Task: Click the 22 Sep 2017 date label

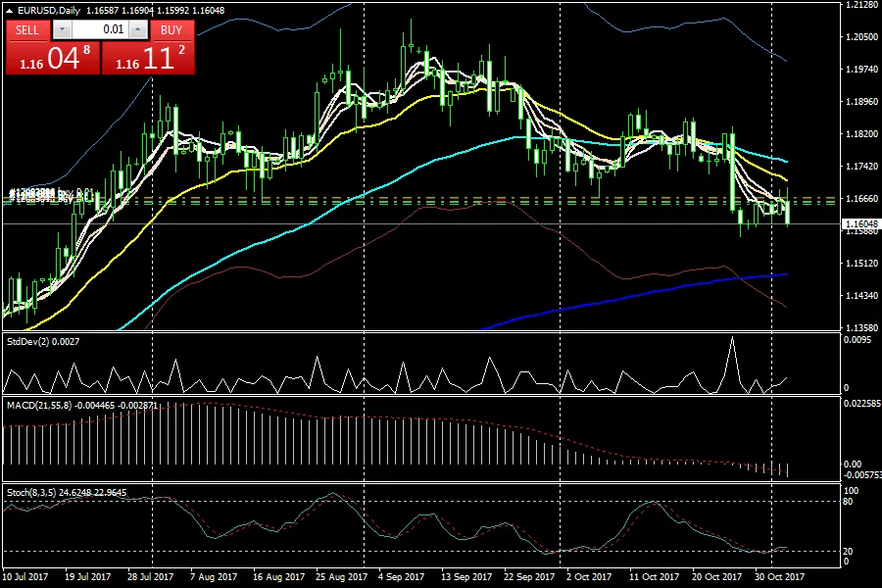Action: (x=529, y=577)
